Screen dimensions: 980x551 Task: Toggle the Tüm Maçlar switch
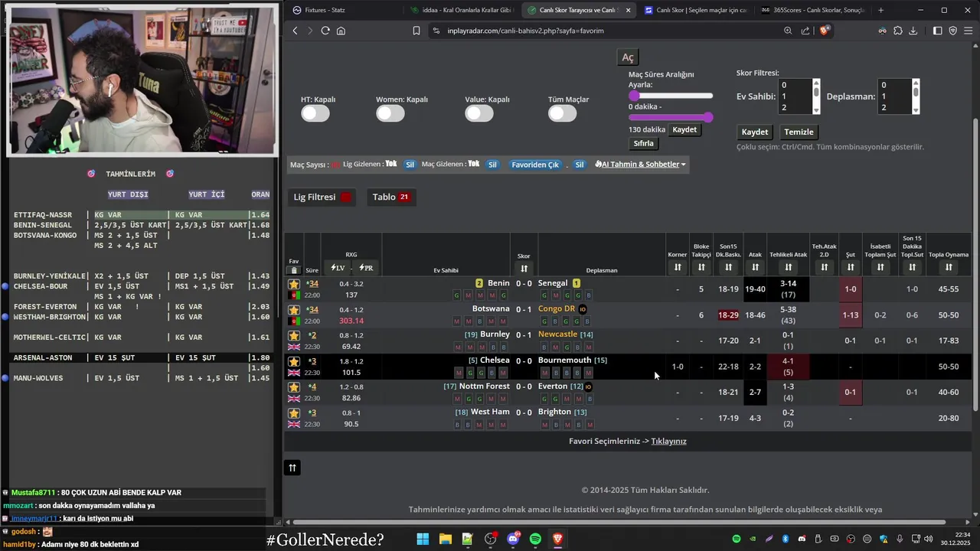click(x=562, y=113)
